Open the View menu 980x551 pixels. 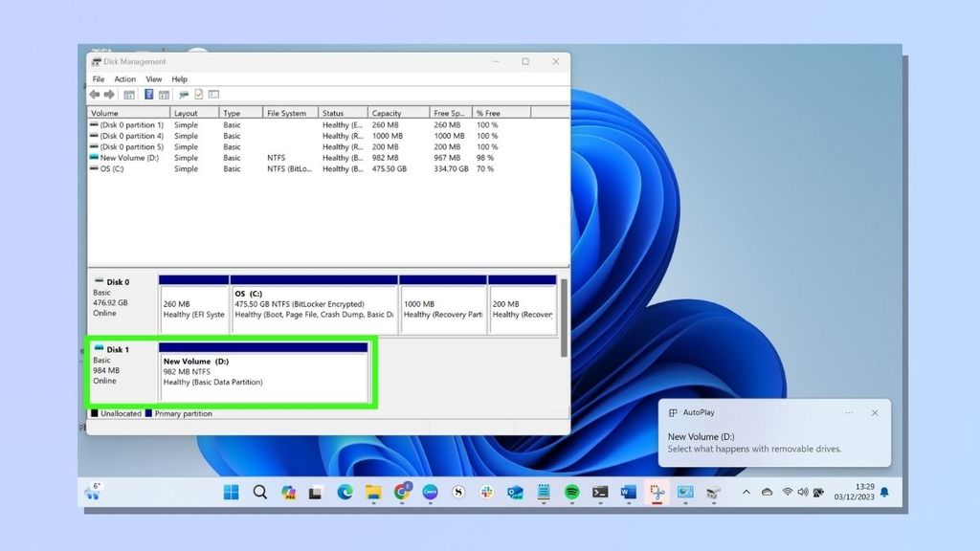coord(153,78)
